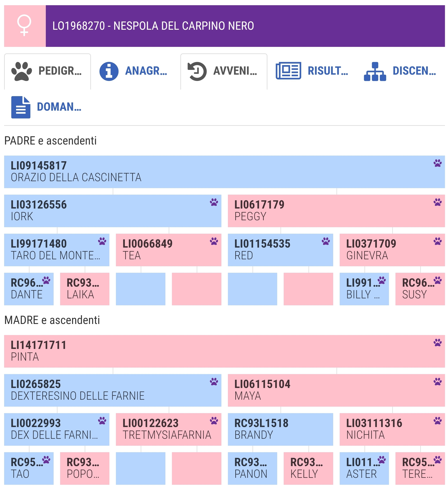Click the paw icon beside NICHITA
448x493 pixels.
click(437, 421)
